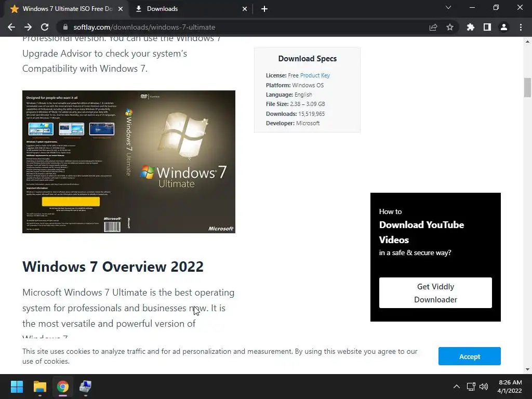Open the volume tray icon

484,387
